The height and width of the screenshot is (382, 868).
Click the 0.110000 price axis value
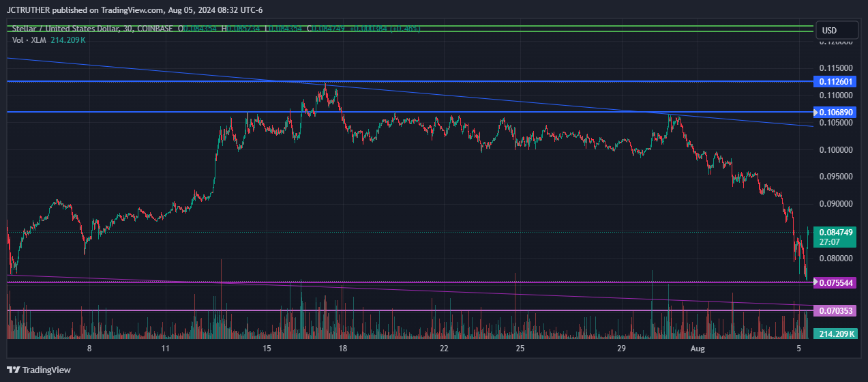point(836,95)
